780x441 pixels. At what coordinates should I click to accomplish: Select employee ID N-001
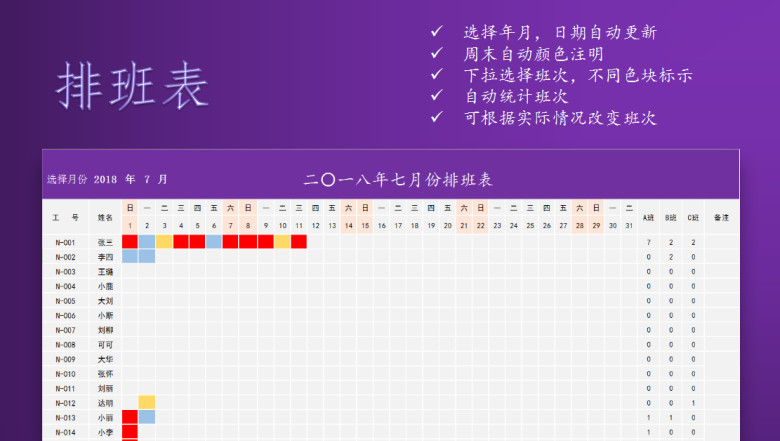65,243
